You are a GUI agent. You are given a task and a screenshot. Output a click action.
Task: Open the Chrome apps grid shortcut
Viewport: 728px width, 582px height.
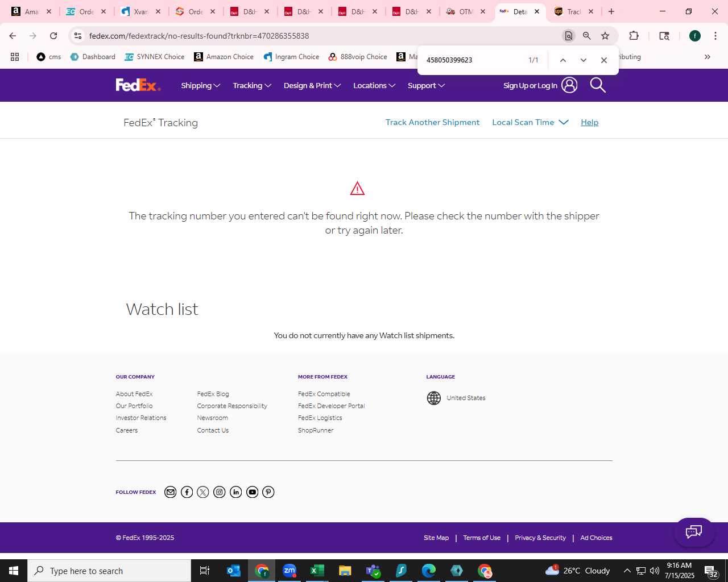pos(15,57)
